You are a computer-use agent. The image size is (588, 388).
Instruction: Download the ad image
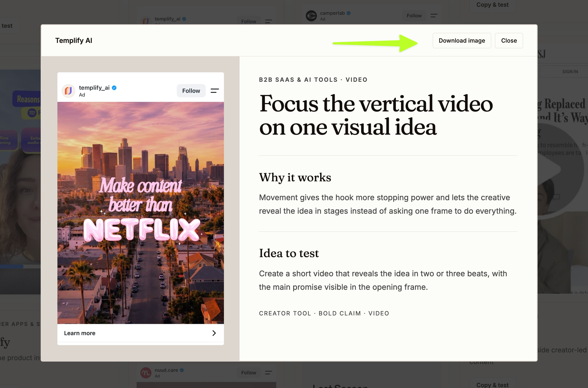[x=462, y=40]
